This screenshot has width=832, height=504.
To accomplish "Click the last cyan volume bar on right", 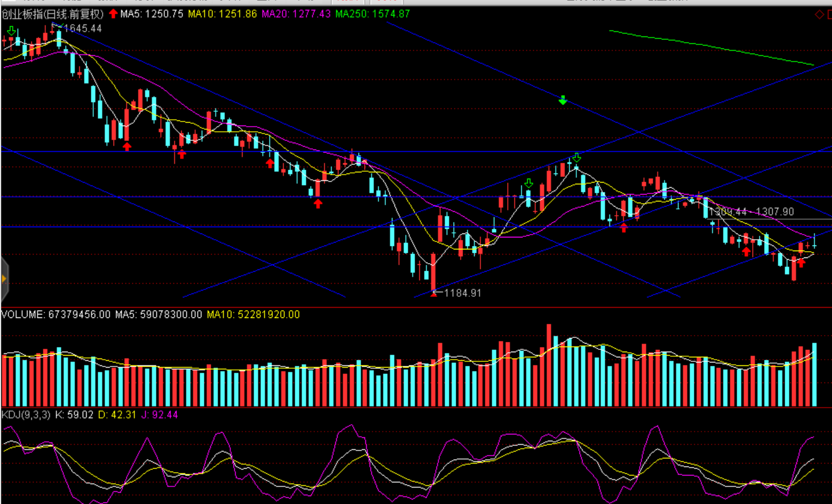I will (814, 374).
